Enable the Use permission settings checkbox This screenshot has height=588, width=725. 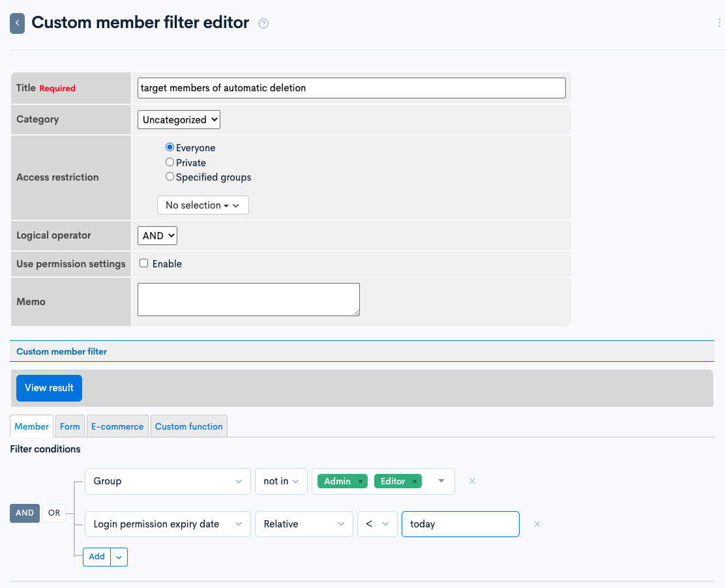click(143, 263)
